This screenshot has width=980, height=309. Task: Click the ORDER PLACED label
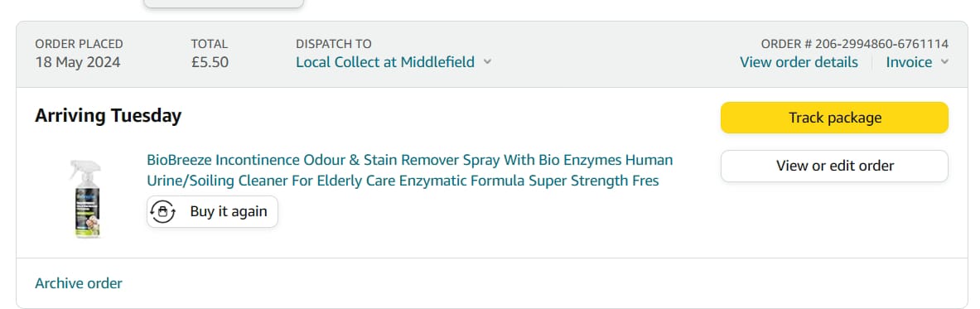(x=79, y=44)
